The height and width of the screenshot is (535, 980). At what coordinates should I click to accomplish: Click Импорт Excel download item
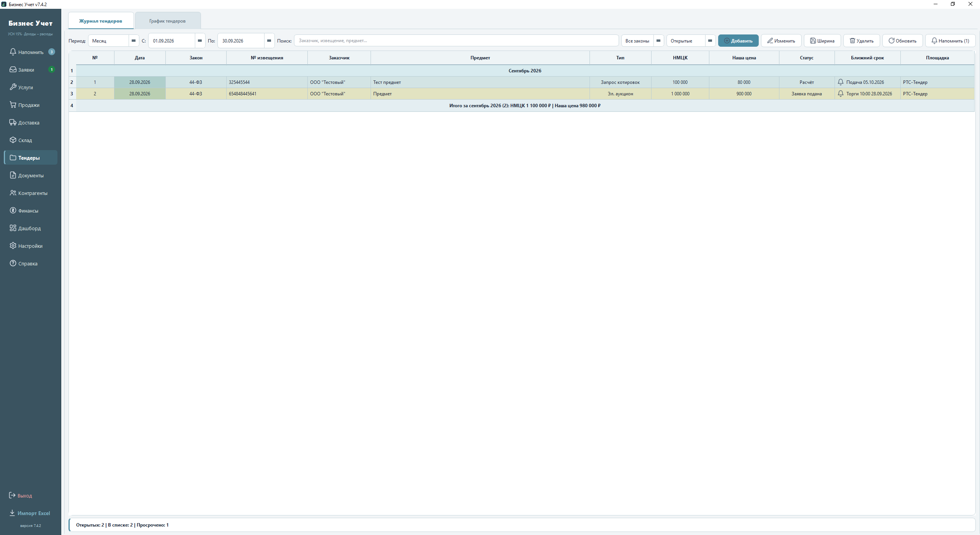[30, 513]
